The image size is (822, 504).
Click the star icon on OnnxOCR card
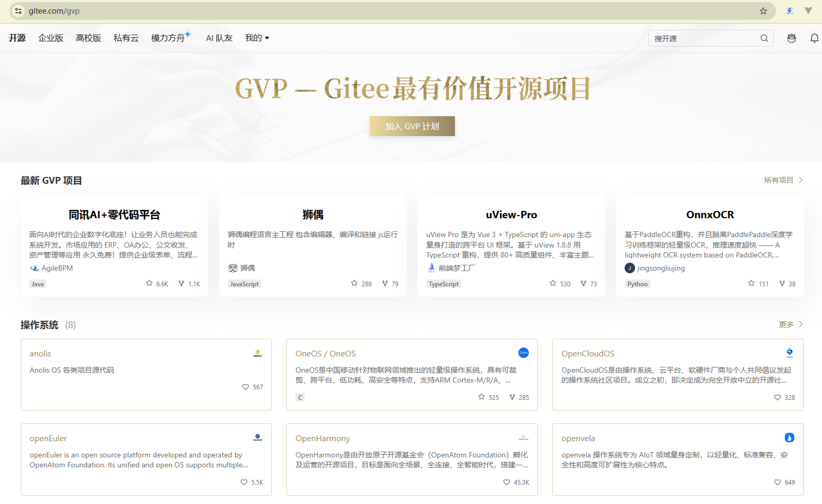(751, 283)
